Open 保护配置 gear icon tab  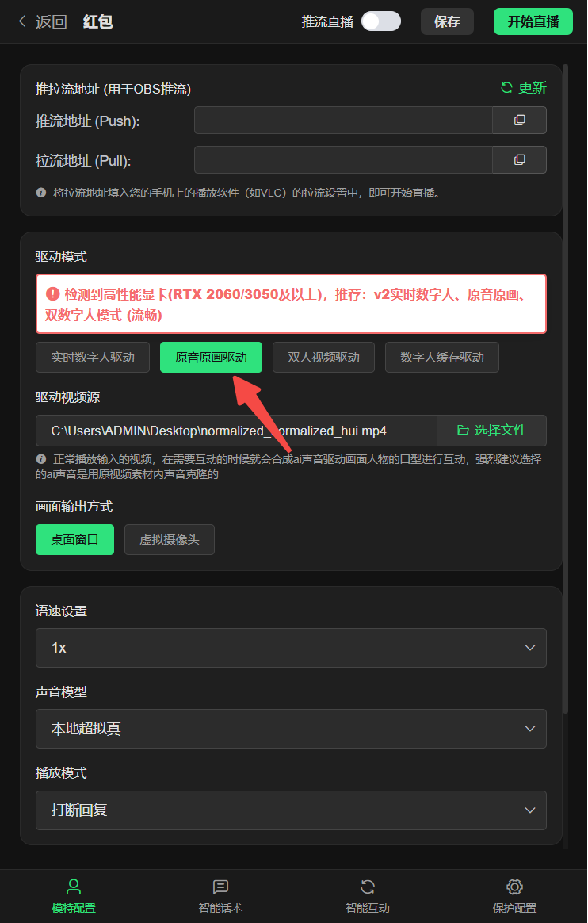pyautogui.click(x=514, y=887)
